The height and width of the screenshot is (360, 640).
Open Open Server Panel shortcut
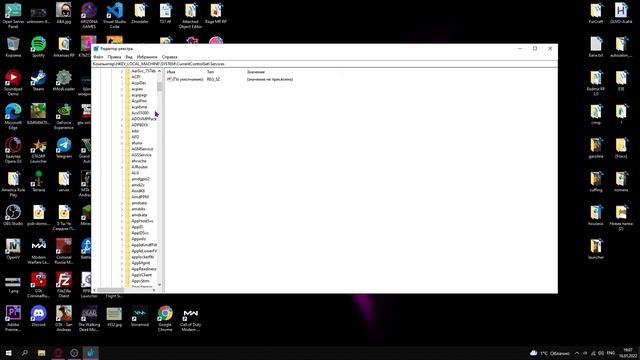pos(13,16)
